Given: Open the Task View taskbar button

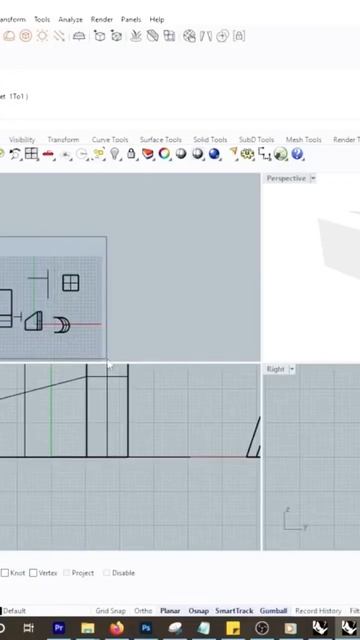Looking at the screenshot, I should pos(29,628).
